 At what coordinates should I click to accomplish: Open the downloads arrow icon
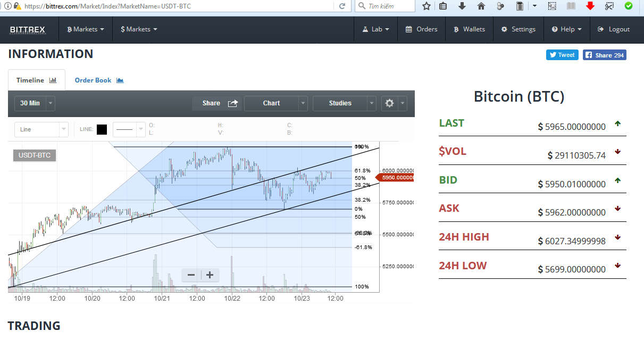[462, 6]
